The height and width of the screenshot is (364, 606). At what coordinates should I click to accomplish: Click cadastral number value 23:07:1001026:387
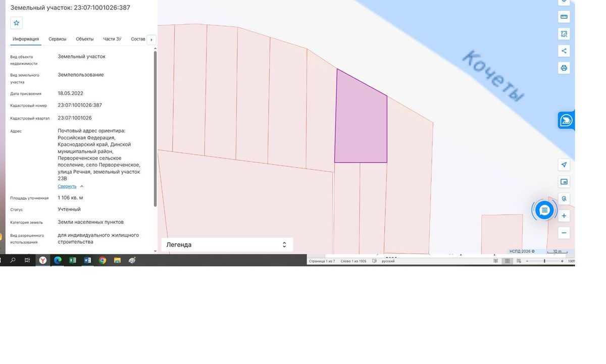(x=80, y=105)
